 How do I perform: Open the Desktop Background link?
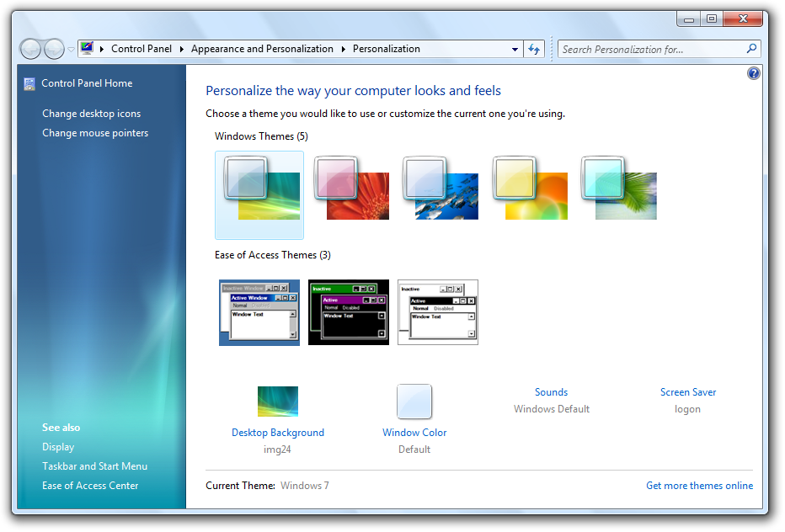(278, 433)
